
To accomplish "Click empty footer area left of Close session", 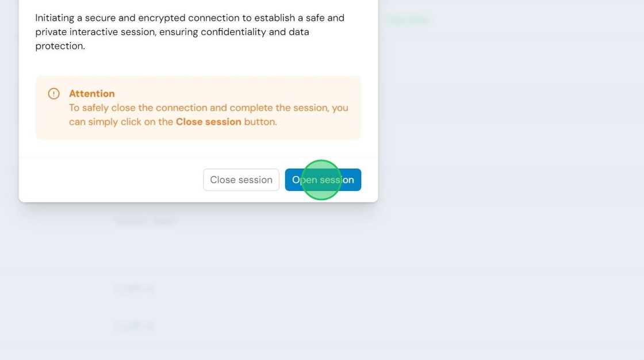I will tap(111, 179).
